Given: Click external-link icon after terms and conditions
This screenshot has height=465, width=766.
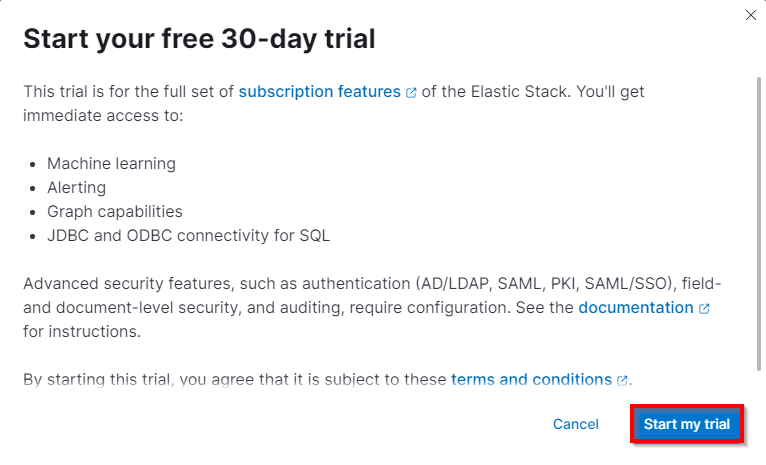Looking at the screenshot, I should coord(622,380).
